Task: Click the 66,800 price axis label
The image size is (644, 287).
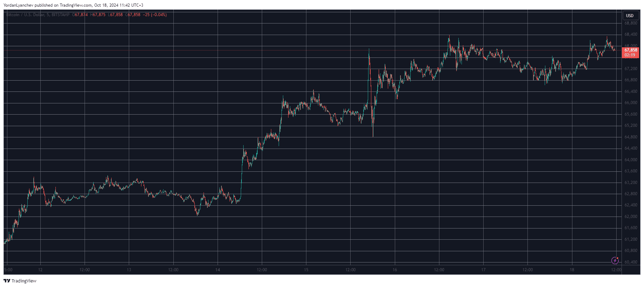Action: pyautogui.click(x=631, y=80)
